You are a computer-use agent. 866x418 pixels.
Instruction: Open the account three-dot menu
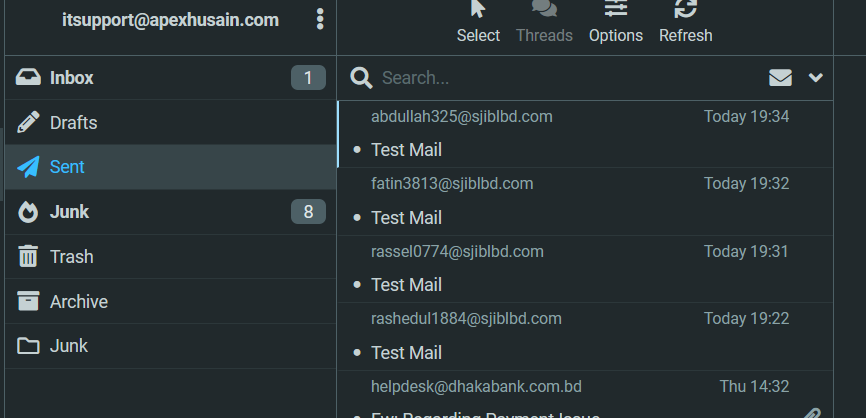(320, 19)
